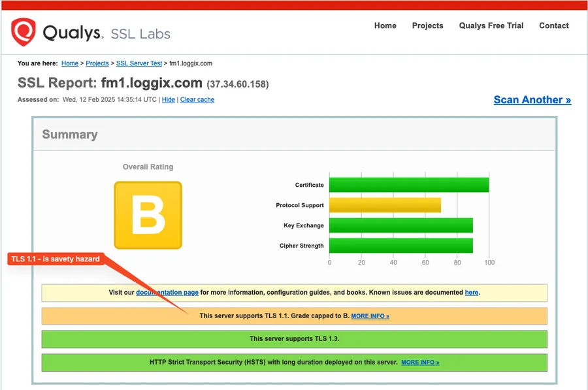Follow the SSL Server Test breadcrumb link
Image resolution: width=588 pixels, height=390 pixels.
(x=139, y=63)
